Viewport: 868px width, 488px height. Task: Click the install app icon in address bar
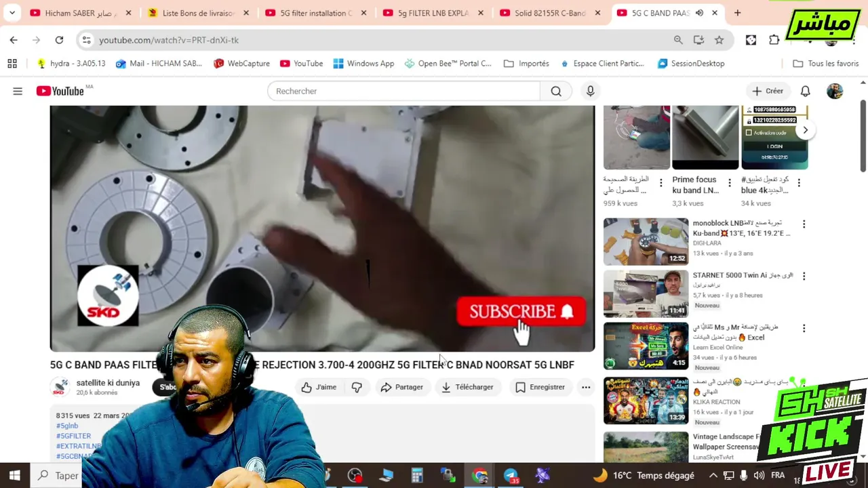point(698,40)
